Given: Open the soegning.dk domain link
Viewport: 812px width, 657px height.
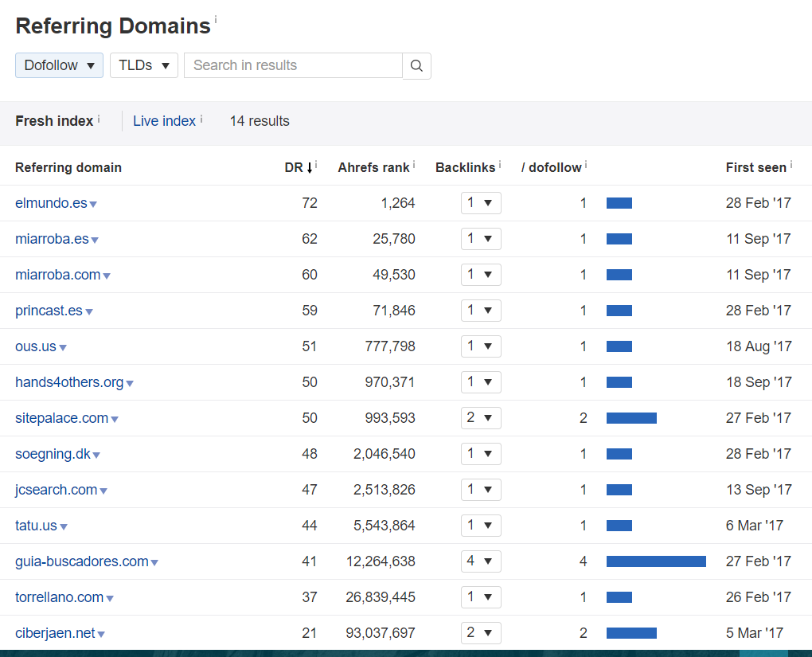Looking at the screenshot, I should click(x=53, y=454).
